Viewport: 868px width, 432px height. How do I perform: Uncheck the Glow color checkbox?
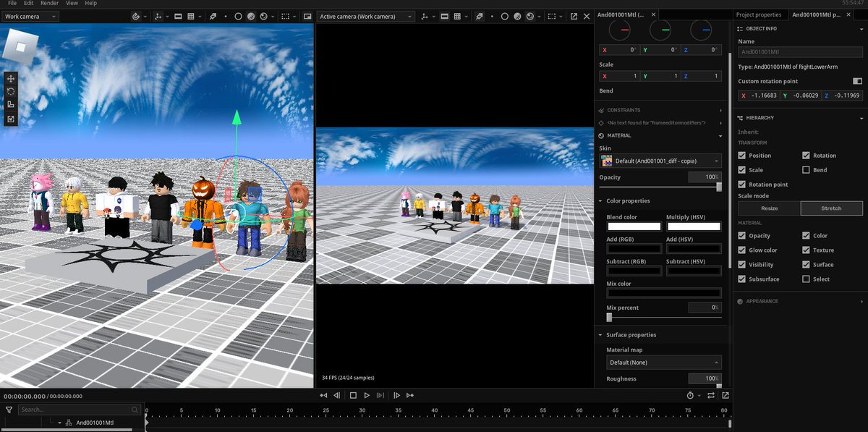742,250
